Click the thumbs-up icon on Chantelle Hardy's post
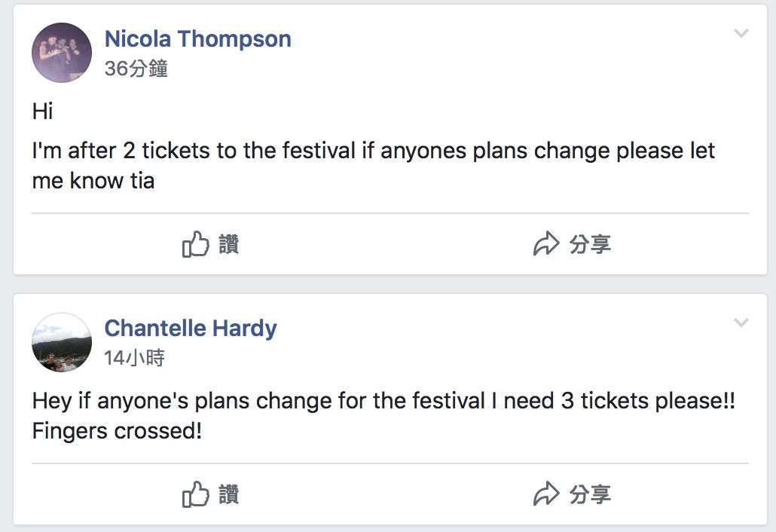The image size is (776, 532). [x=195, y=494]
